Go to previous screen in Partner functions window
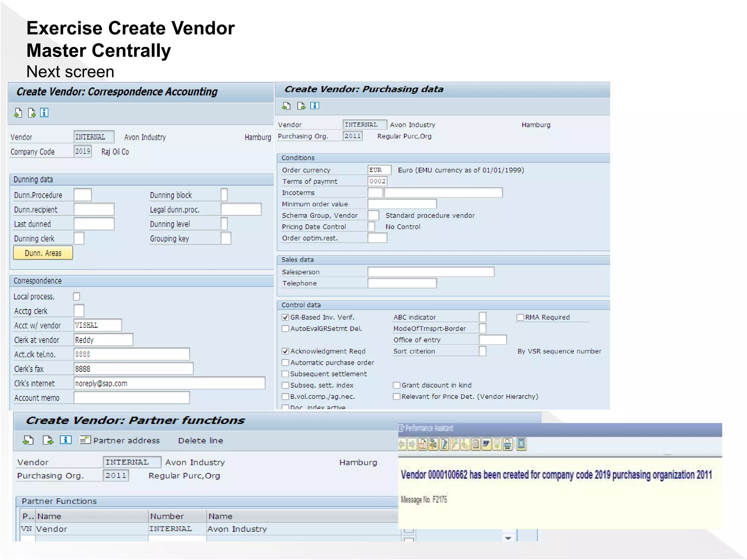The image size is (747, 560). (28, 440)
